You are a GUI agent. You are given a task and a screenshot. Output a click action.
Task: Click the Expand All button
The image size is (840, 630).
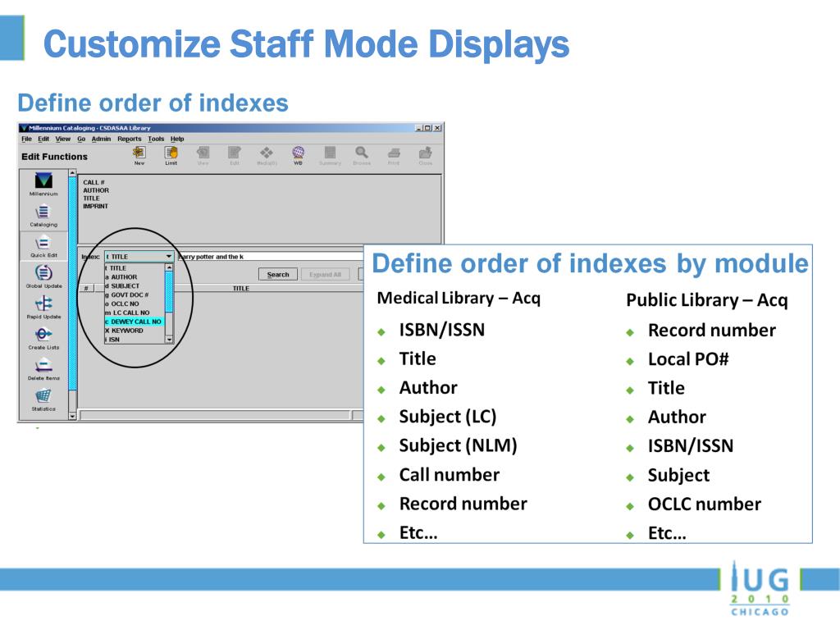coord(325,274)
